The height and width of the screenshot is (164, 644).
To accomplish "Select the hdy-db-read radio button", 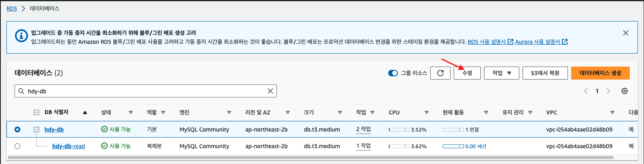I will tap(17, 146).
